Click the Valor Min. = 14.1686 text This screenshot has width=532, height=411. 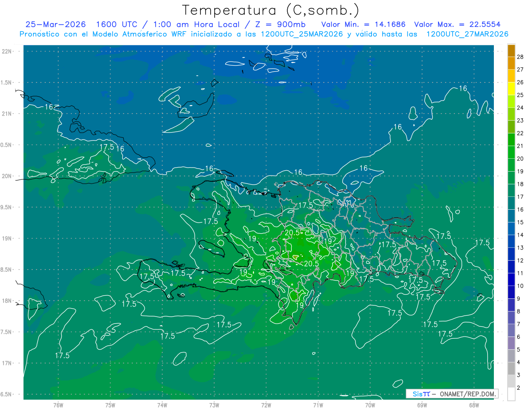click(x=363, y=24)
